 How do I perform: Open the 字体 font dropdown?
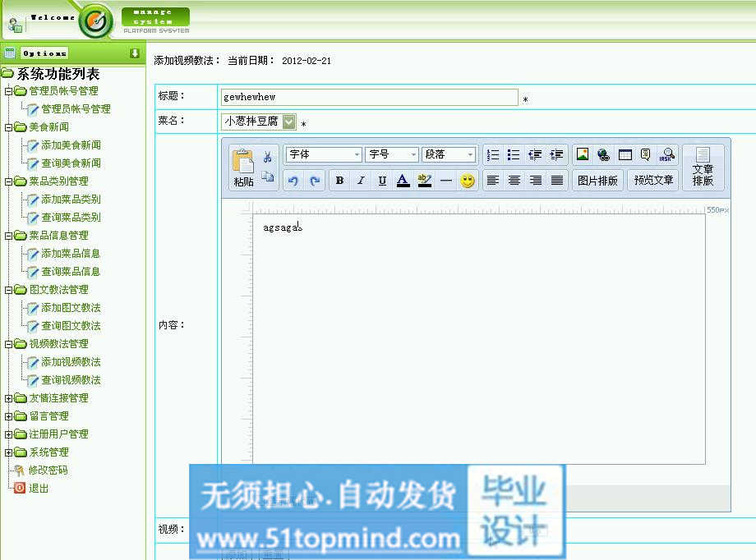click(x=324, y=154)
